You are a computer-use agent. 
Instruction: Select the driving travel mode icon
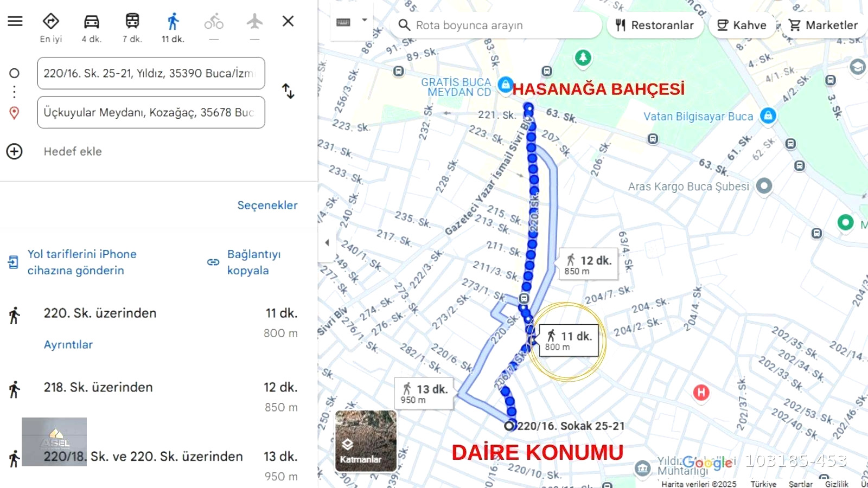(x=92, y=28)
